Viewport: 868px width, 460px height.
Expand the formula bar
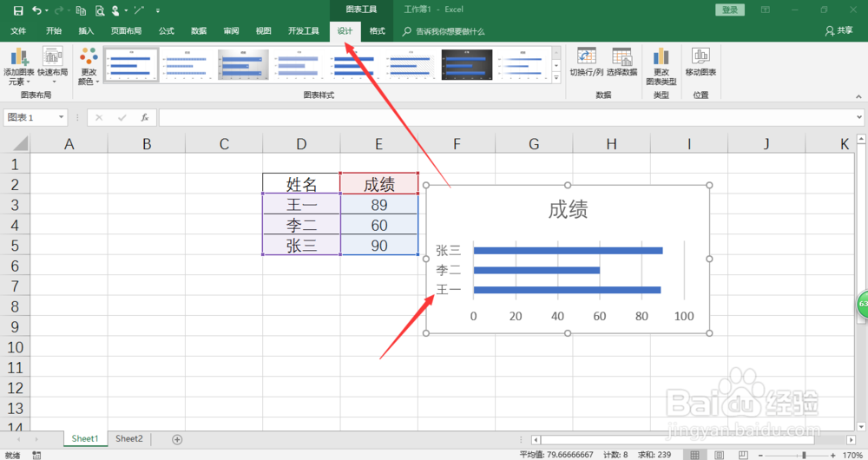(859, 117)
